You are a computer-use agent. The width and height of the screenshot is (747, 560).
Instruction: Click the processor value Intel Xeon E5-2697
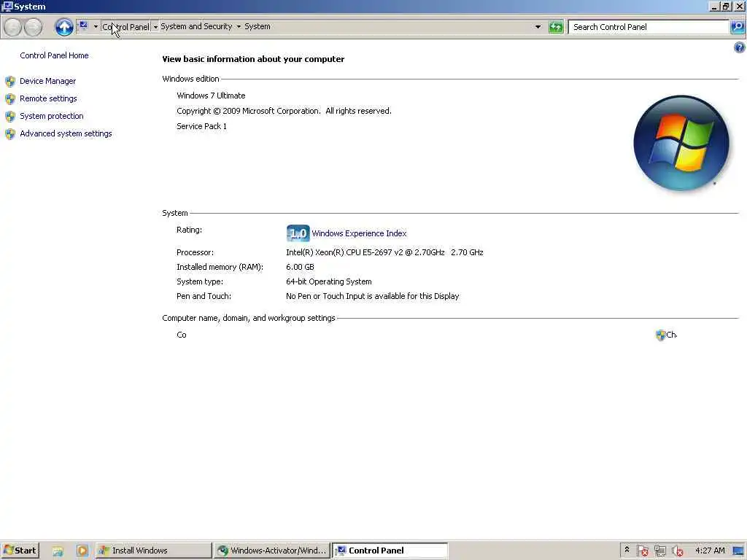coord(384,252)
